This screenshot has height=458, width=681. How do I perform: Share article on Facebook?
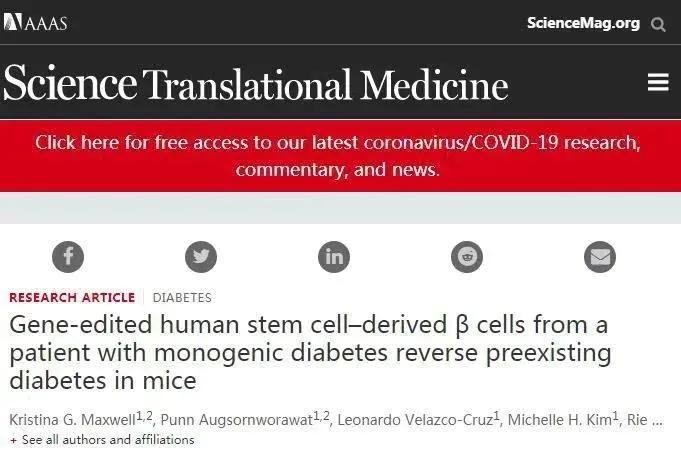(68, 257)
